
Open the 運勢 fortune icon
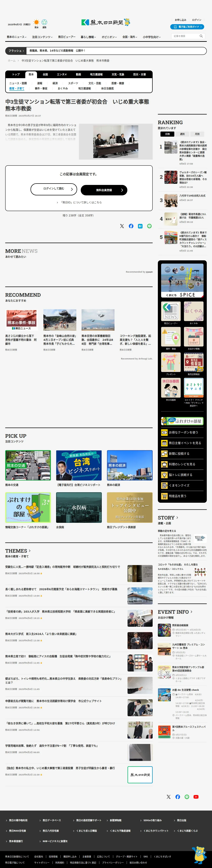[44, 22]
